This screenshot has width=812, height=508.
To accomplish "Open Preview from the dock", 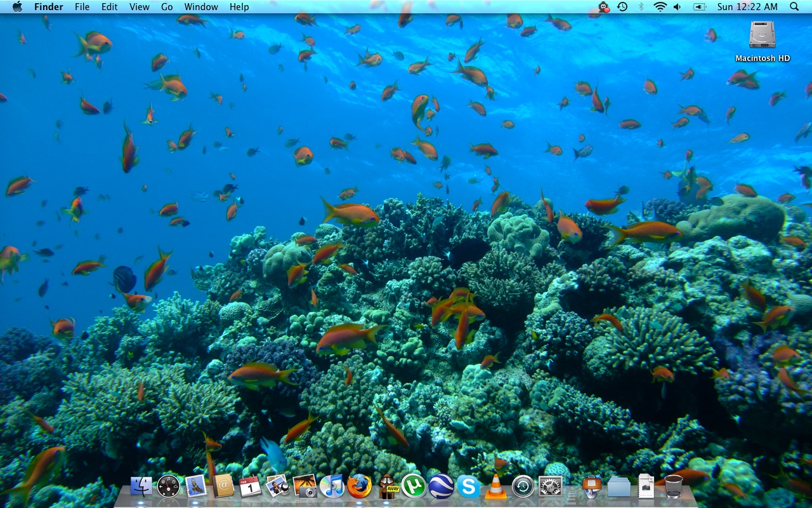I will 278,486.
